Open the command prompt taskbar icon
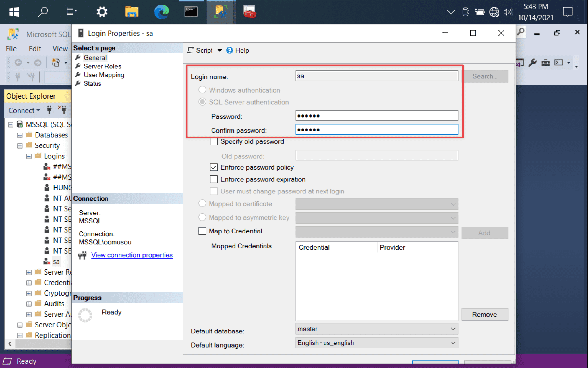Image resolution: width=588 pixels, height=368 pixels. point(191,12)
